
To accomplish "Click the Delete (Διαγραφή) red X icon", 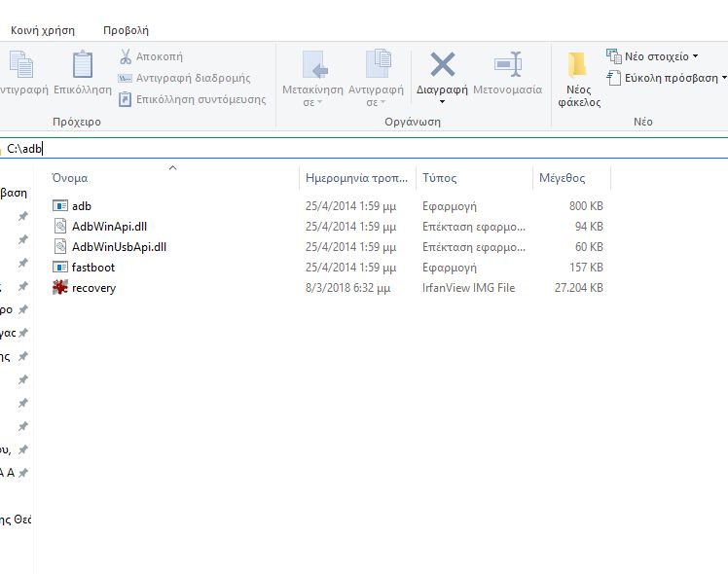I will [x=443, y=65].
